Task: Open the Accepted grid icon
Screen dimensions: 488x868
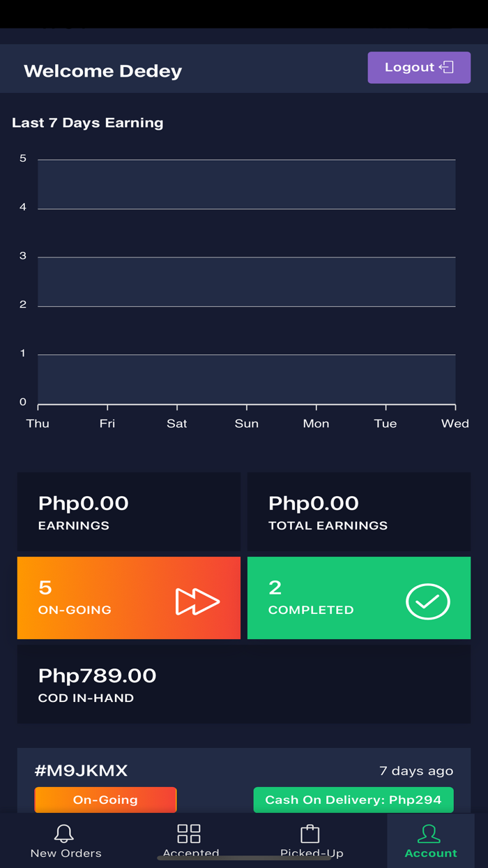Action: point(189,833)
